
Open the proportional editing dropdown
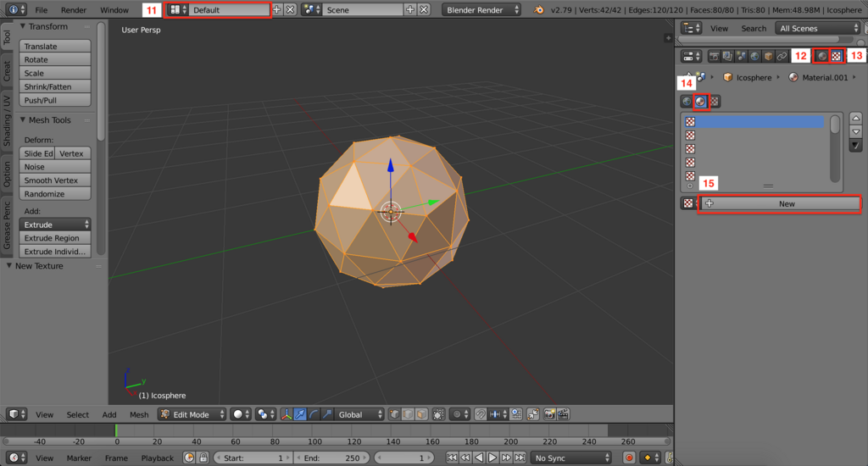[x=459, y=414]
